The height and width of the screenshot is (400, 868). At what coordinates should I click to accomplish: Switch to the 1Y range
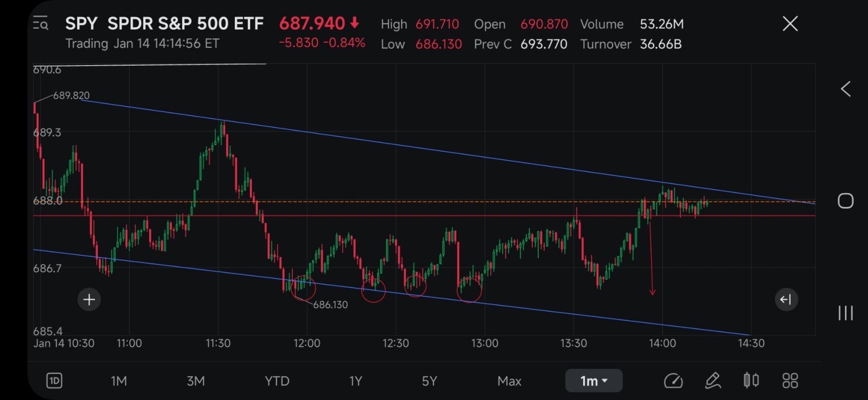pos(355,381)
